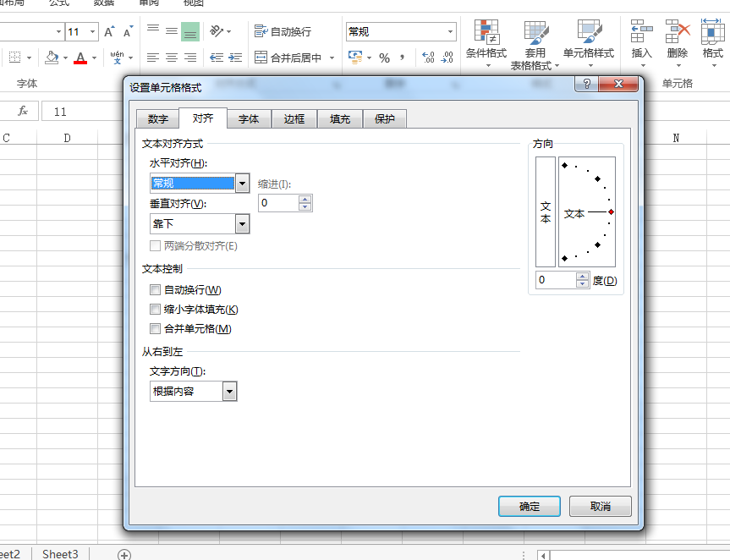Open 文字方向 dropdown
Image resolution: width=730 pixels, height=560 pixels.
[x=229, y=392]
